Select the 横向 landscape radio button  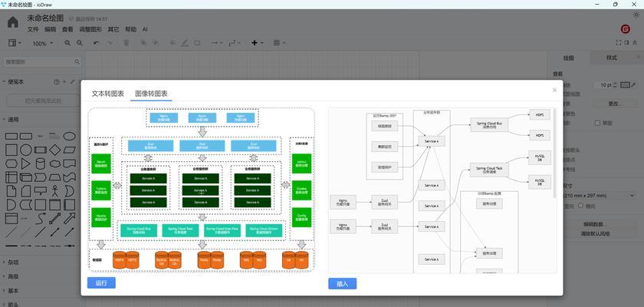(581, 206)
